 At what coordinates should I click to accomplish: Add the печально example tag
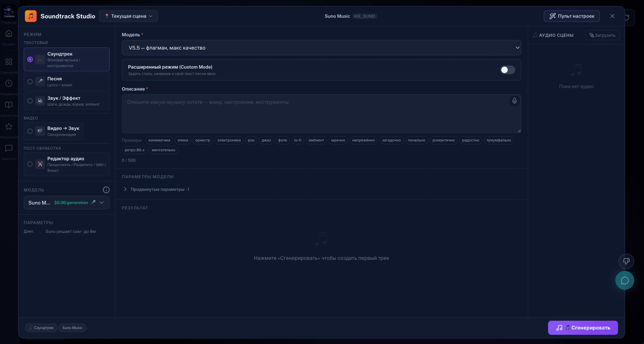point(417,140)
